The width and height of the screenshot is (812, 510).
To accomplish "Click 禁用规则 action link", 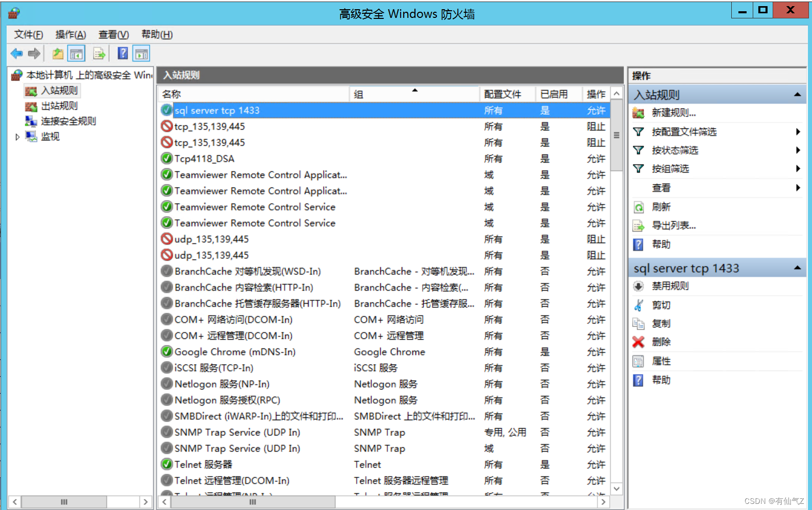I will click(670, 286).
